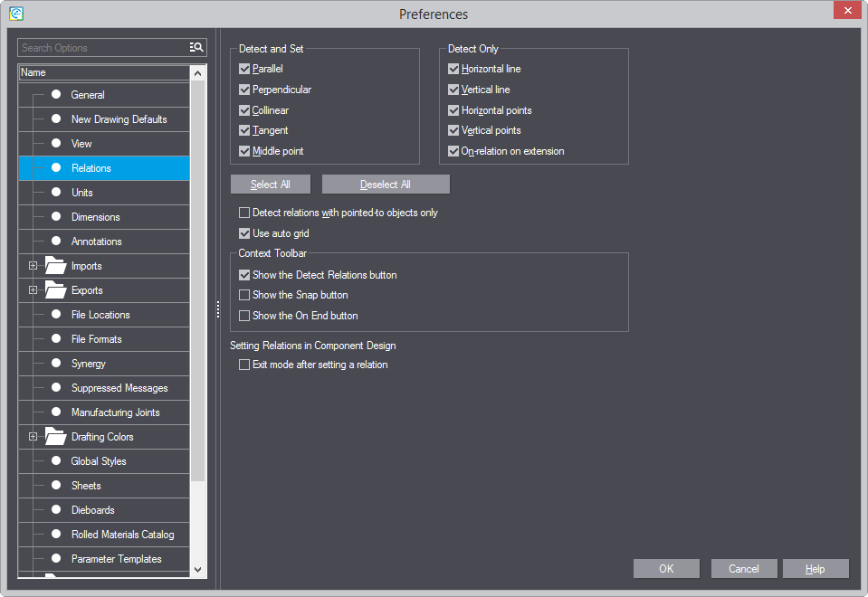868x597 pixels.
Task: Open the Units preferences
Action: 104,193
